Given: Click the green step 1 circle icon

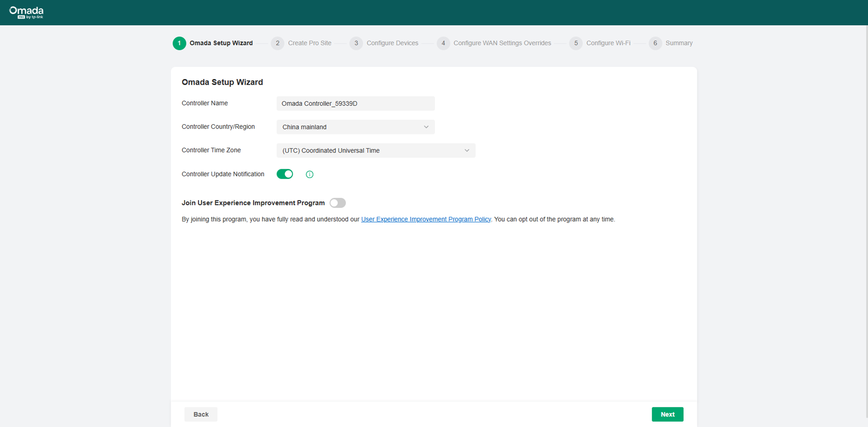Looking at the screenshot, I should tap(179, 43).
